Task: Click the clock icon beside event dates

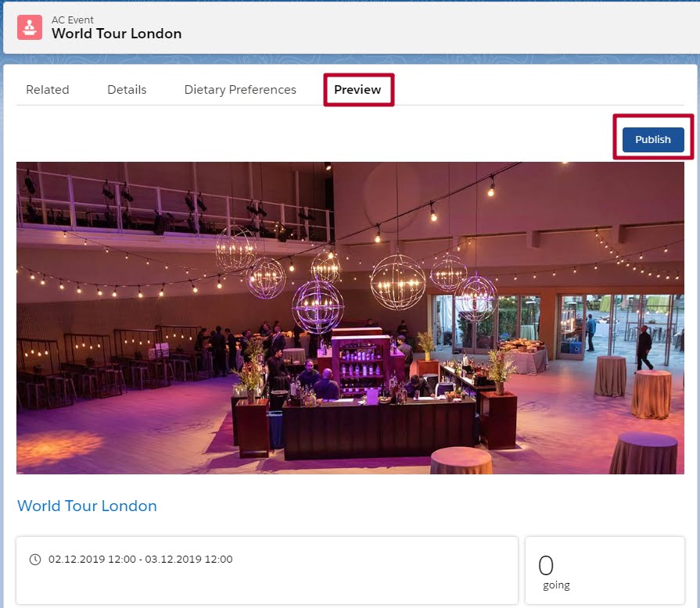Action: tap(35, 560)
